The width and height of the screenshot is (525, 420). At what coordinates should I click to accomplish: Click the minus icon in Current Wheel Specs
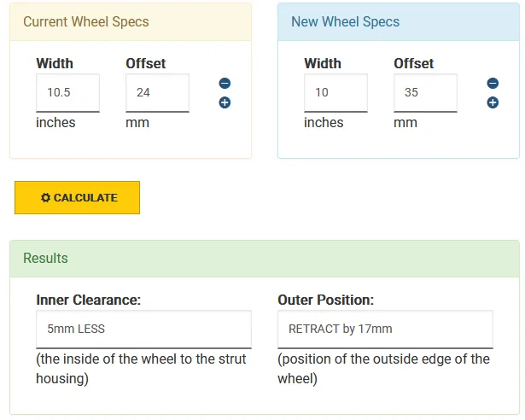[225, 83]
